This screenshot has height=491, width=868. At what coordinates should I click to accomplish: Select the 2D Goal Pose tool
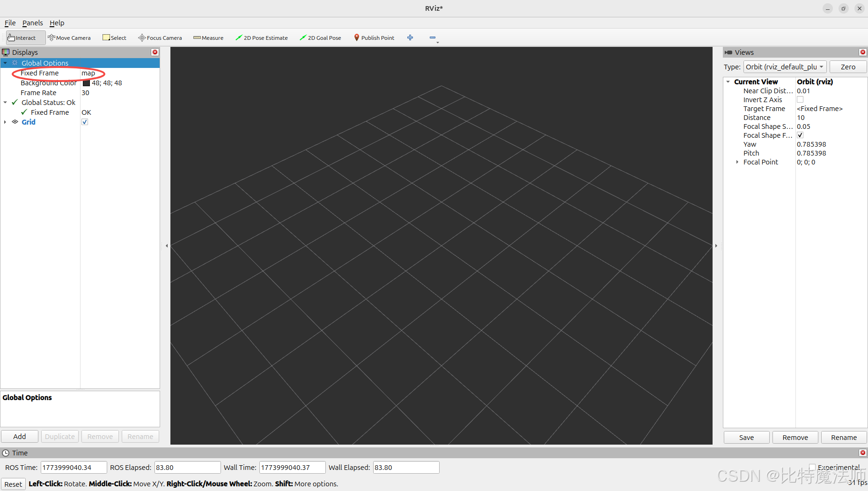click(320, 38)
